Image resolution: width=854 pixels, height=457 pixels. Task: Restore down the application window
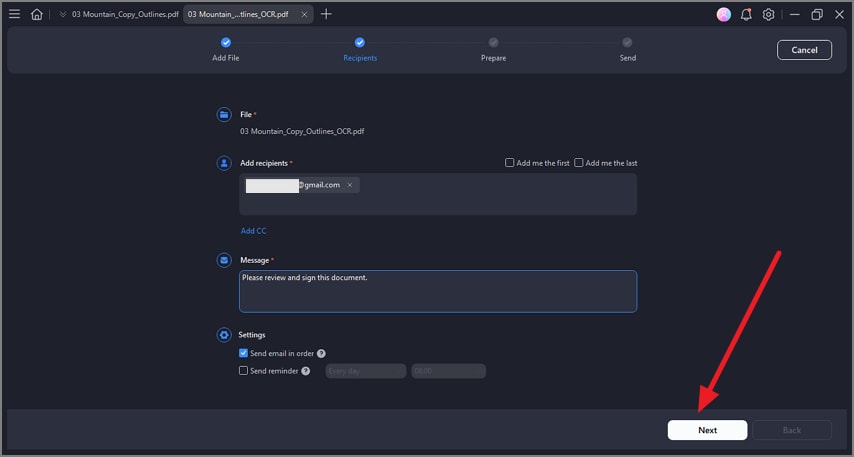817,15
